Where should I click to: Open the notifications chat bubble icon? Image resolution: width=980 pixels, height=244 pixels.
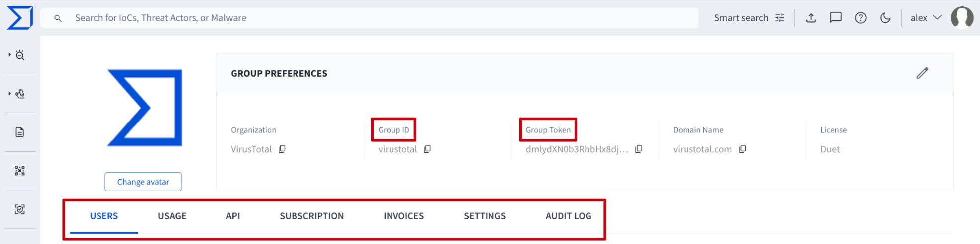pos(836,18)
